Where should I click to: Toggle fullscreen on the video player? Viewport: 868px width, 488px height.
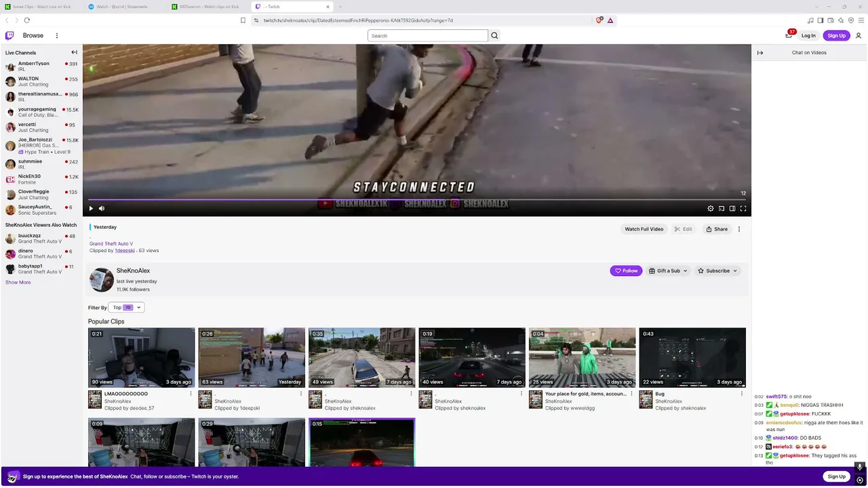743,208
